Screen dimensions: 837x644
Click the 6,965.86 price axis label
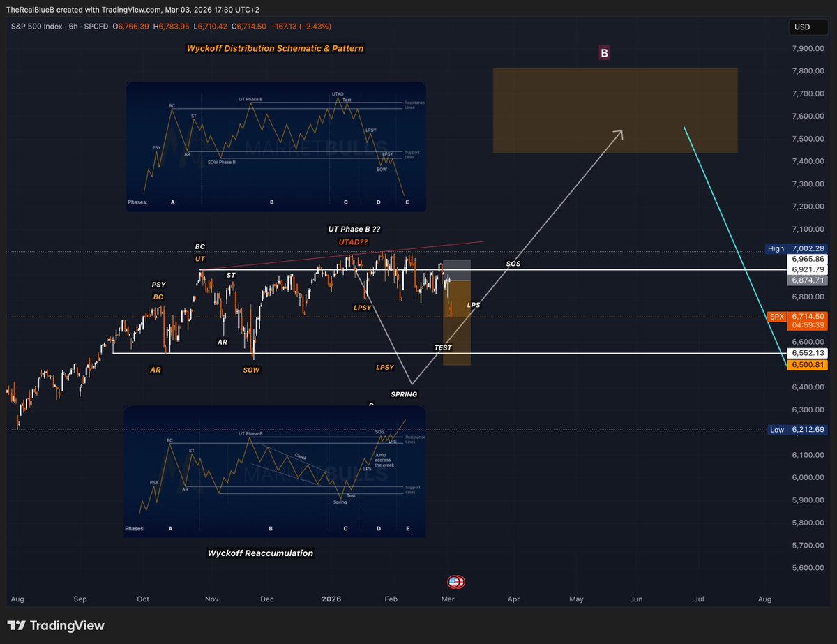pos(807,259)
